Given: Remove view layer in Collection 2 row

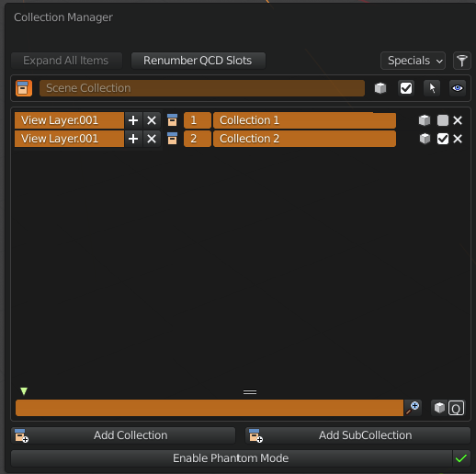Looking at the screenshot, I should click(152, 139).
